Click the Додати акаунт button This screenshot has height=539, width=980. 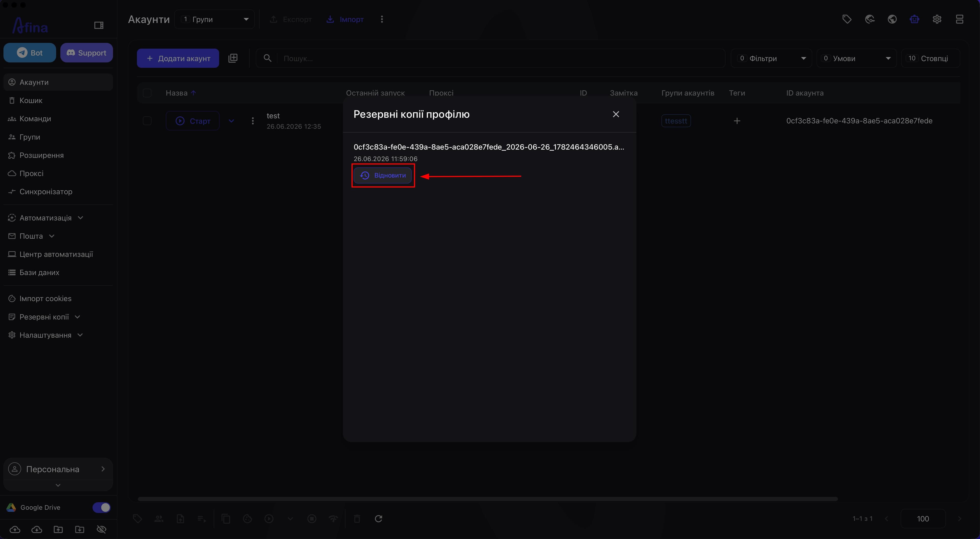[x=178, y=58]
